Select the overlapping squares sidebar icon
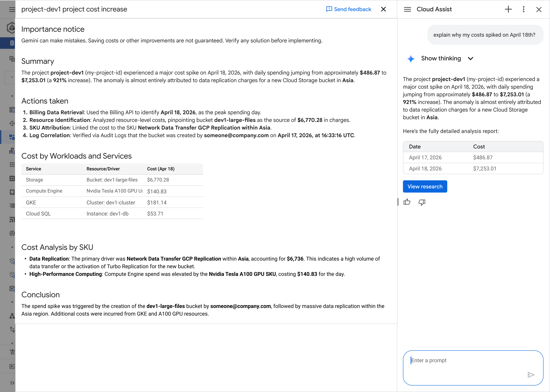Screen dimensions: 550x392 point(12,58)
